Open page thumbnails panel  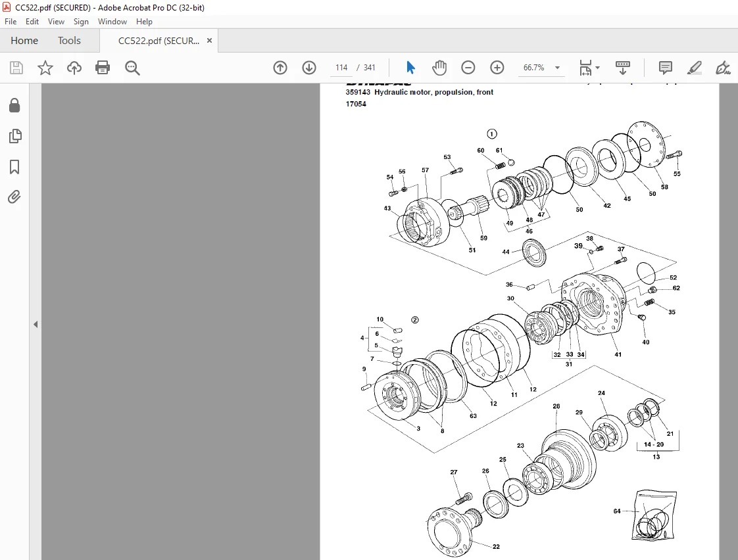[x=14, y=136]
